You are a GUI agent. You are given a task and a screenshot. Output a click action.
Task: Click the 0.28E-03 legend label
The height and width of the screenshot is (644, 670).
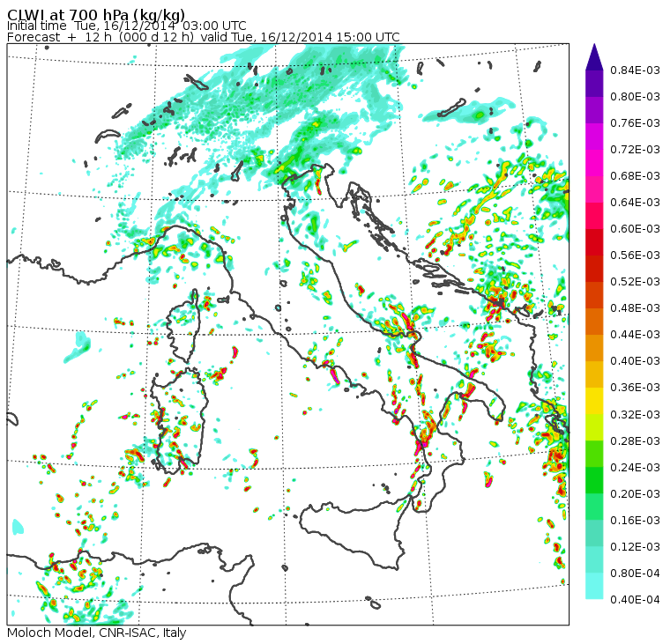(635, 440)
